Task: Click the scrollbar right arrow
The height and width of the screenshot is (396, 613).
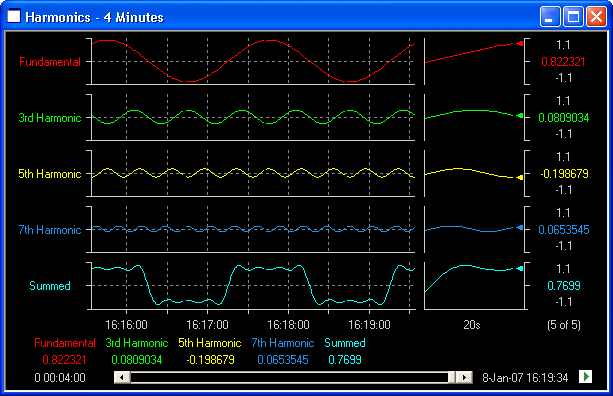Action: pos(464,377)
